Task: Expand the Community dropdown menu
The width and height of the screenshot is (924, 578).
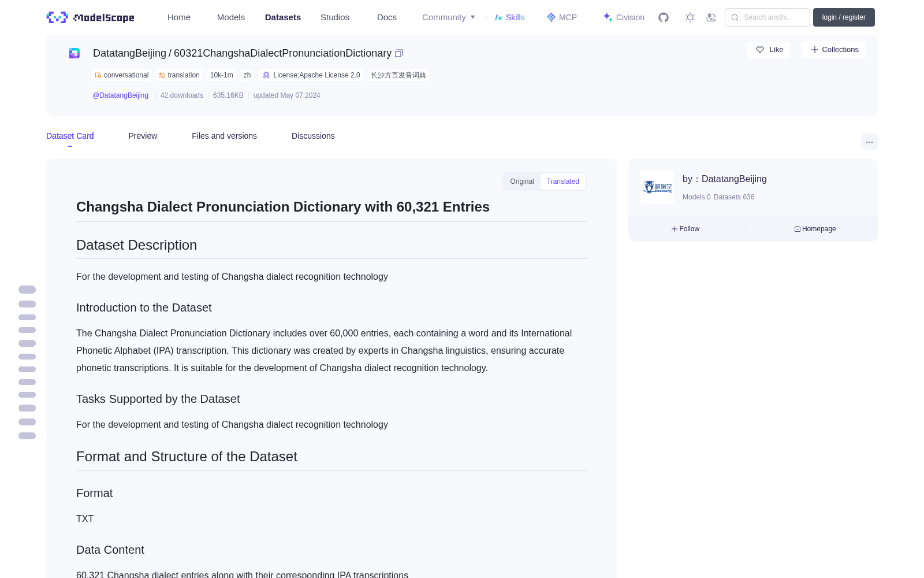Action: click(x=449, y=17)
